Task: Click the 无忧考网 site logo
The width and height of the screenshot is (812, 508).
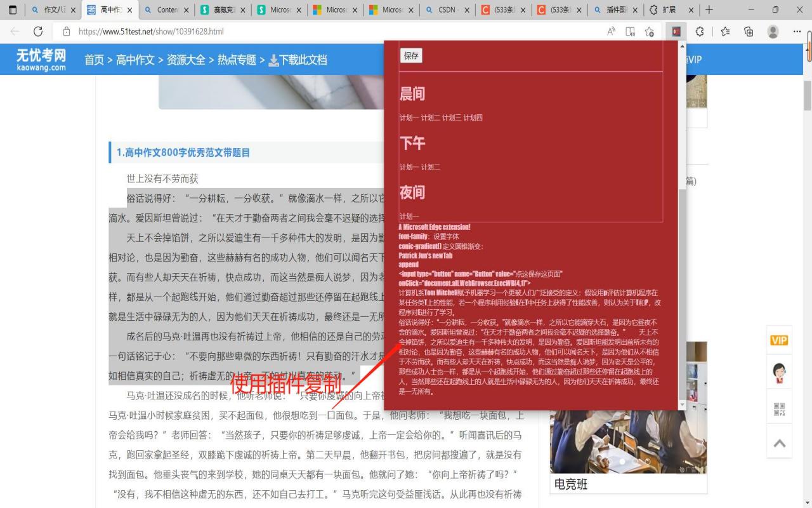Action: (41, 60)
